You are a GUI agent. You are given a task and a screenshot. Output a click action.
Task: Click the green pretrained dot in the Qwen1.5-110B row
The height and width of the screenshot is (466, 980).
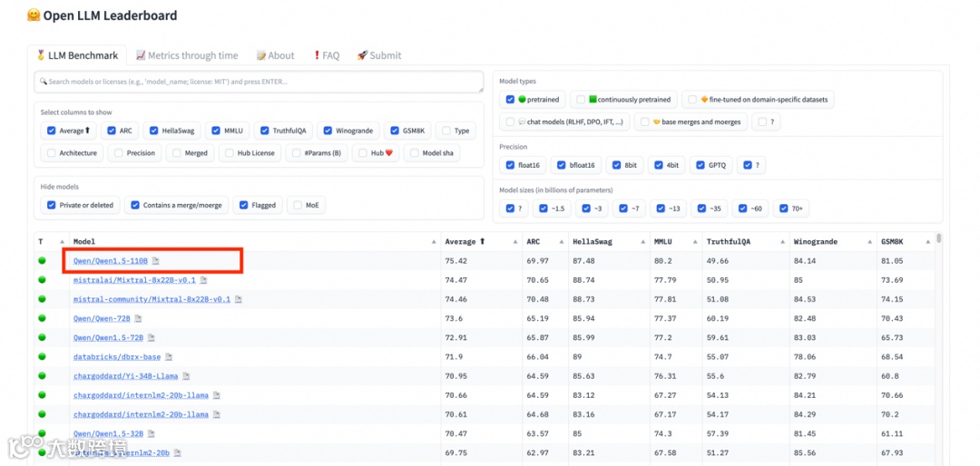(42, 260)
